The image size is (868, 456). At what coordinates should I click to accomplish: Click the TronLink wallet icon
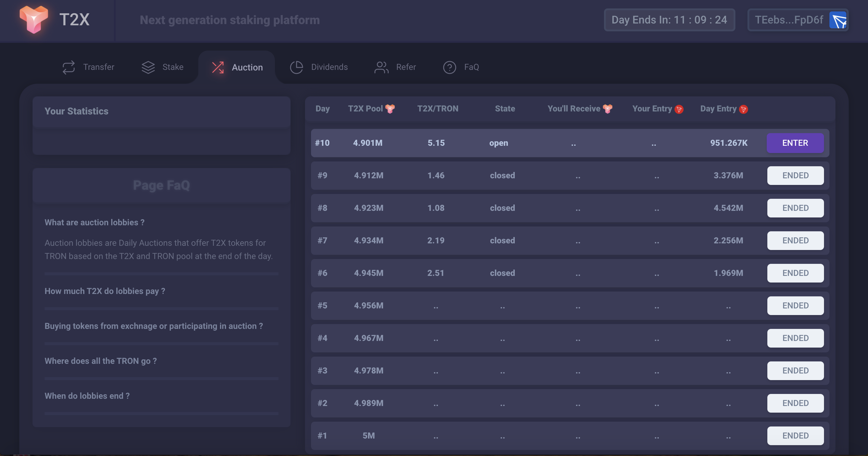click(838, 20)
